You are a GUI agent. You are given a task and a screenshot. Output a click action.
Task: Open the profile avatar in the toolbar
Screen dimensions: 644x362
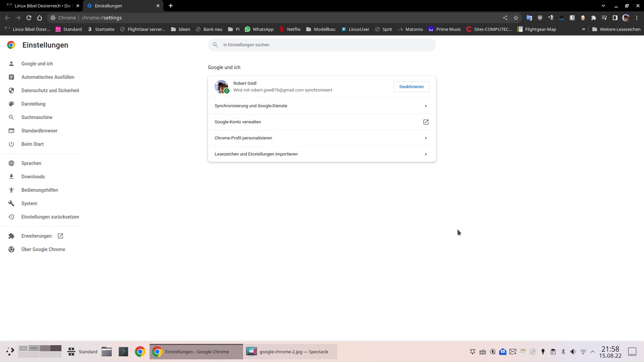(626, 17)
